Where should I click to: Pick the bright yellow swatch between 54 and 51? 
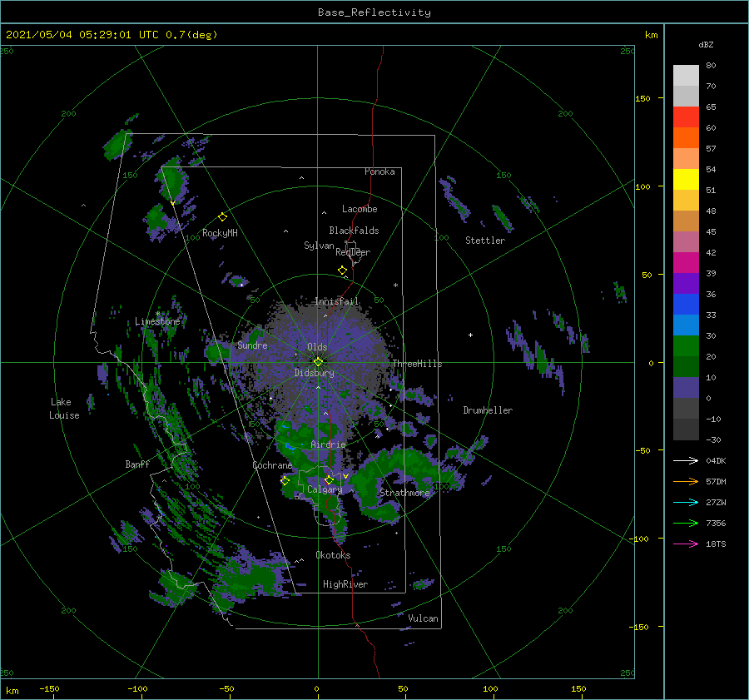coord(686,180)
